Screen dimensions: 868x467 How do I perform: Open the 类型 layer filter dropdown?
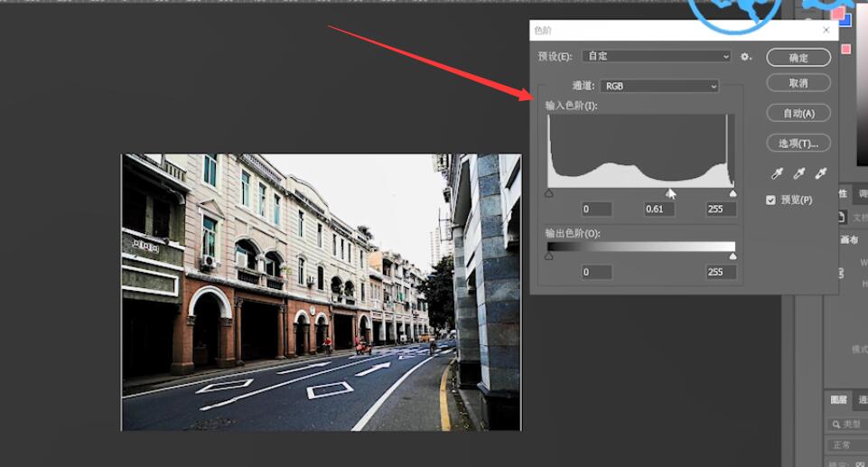click(847, 425)
